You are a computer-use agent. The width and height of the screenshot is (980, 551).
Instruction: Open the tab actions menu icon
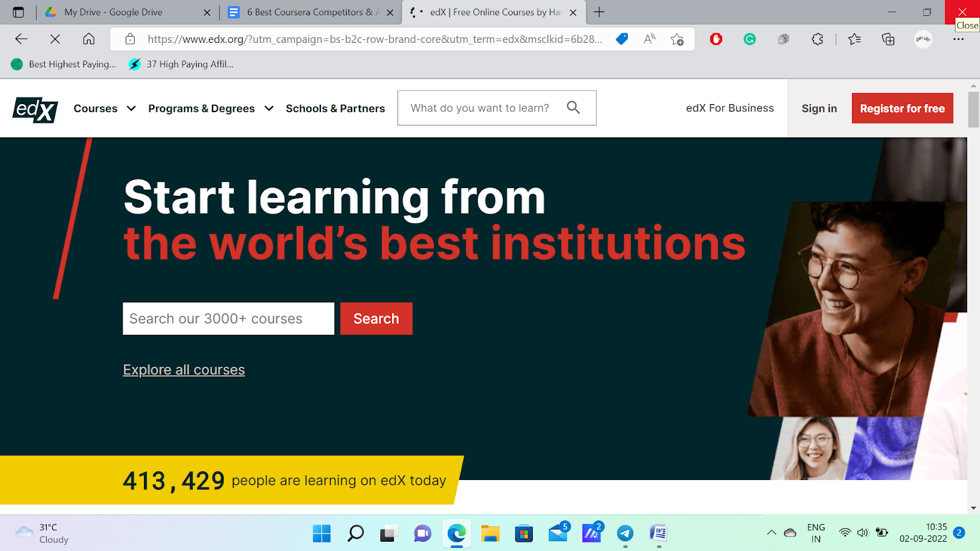click(x=18, y=12)
